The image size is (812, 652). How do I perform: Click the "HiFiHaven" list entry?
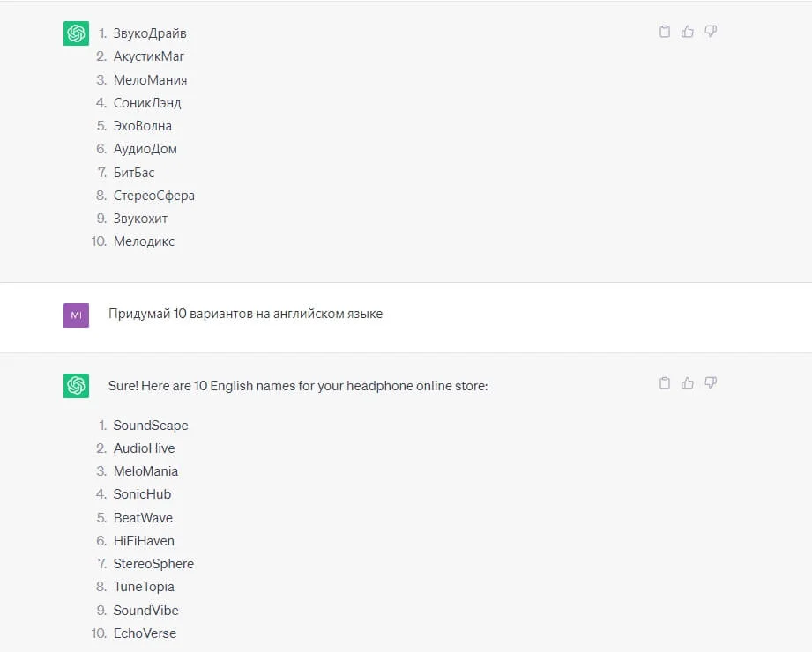pyautogui.click(x=144, y=541)
